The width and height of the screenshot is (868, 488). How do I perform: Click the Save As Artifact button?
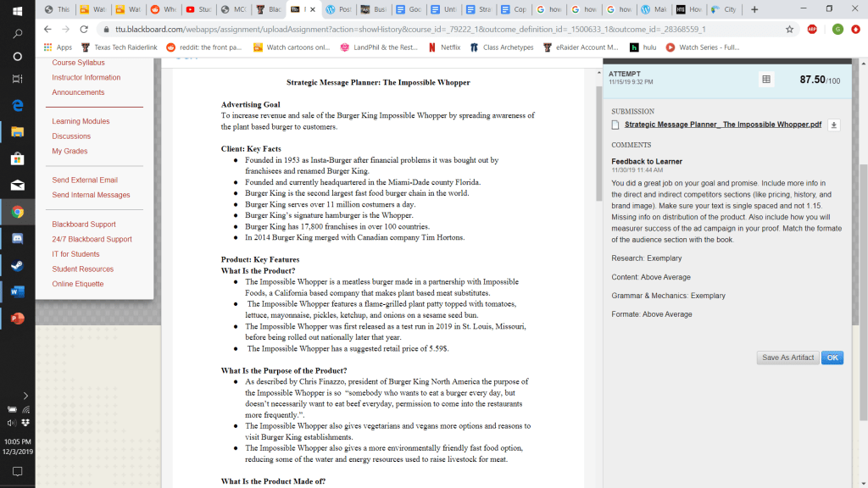click(787, 358)
